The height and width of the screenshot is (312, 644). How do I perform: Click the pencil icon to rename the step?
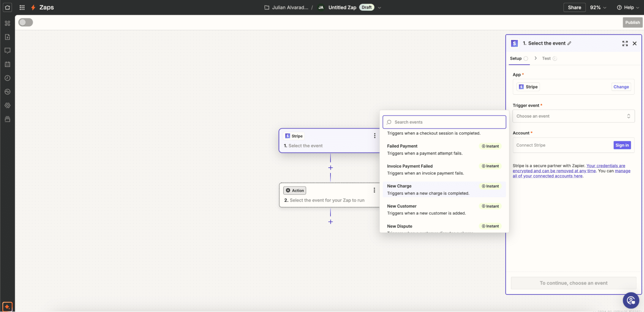pyautogui.click(x=569, y=43)
